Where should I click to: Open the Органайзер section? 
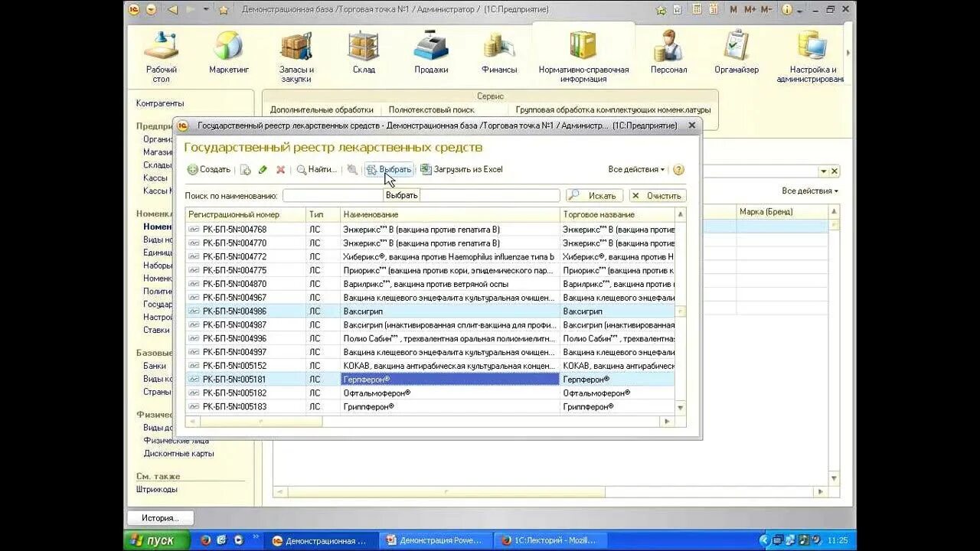click(x=737, y=53)
